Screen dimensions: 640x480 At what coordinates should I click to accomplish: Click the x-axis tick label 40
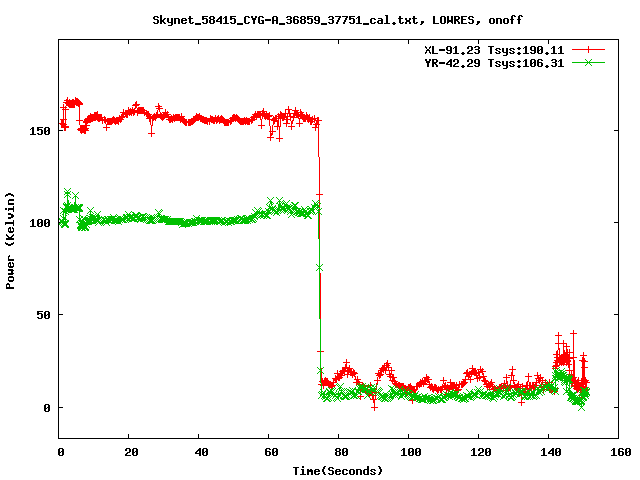pos(201,452)
